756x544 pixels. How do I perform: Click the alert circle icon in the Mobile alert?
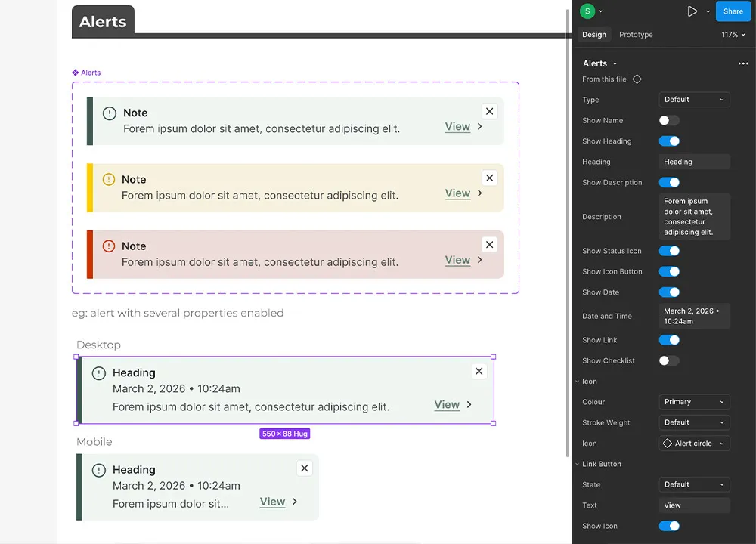tap(99, 470)
